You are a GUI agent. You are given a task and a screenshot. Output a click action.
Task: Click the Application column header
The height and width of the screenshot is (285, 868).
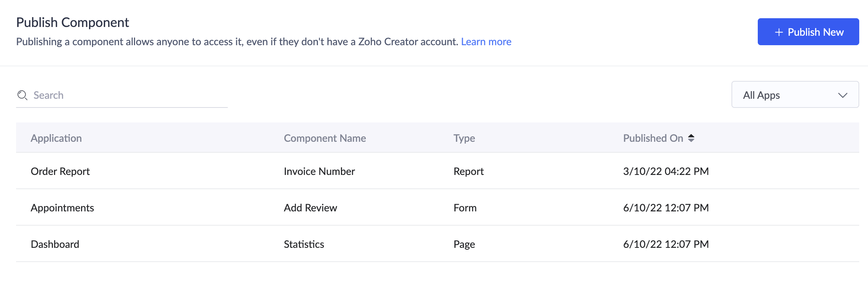coord(56,138)
